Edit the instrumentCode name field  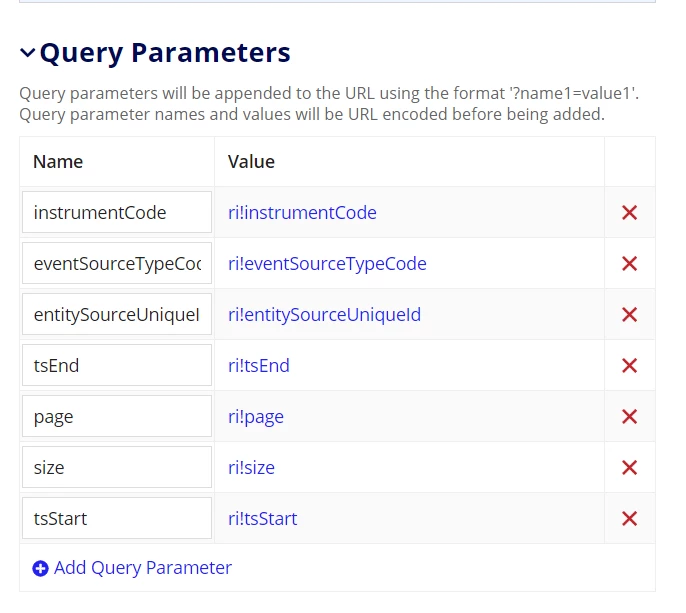117,212
